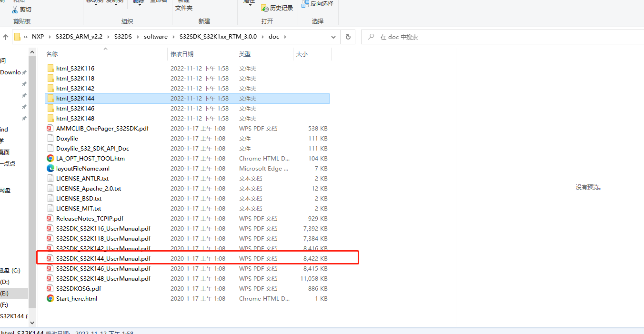Click the Chrome HTML D... type of Start_here.html
Screen dimensions: 644x334
[x=264, y=298]
